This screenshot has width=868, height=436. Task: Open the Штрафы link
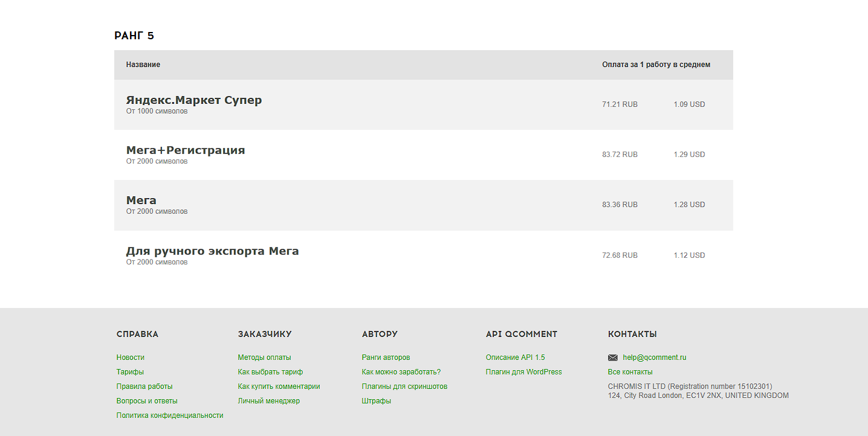click(377, 401)
